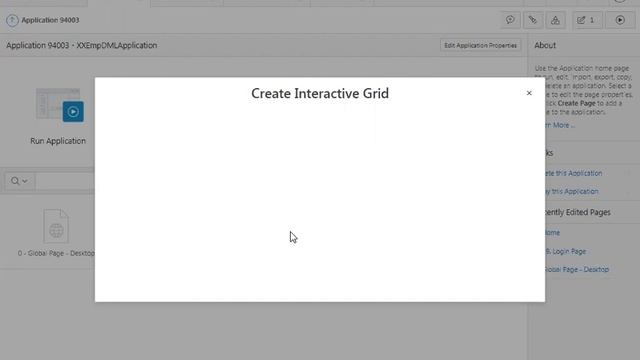This screenshot has height=360, width=640.
Task: Click the Create Interactive Grid dialog title
Action: [x=320, y=93]
